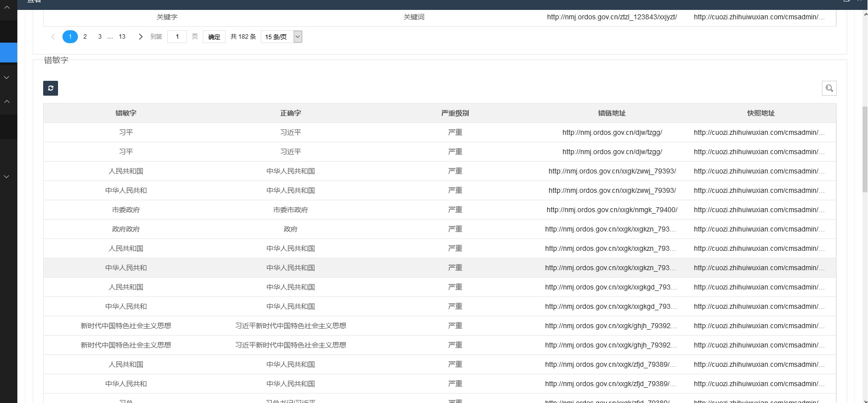Image resolution: width=868 pixels, height=403 pixels.
Task: Go to next page with right arrow
Action: click(x=140, y=37)
